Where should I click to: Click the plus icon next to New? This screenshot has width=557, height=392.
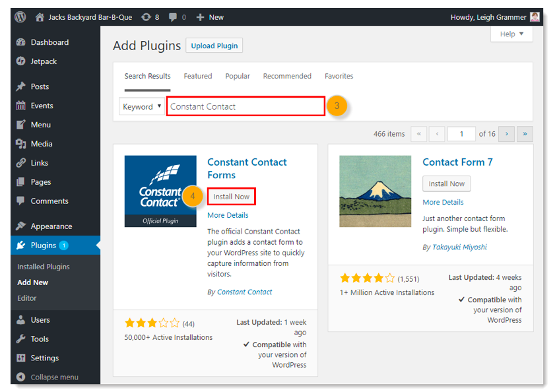tap(200, 17)
